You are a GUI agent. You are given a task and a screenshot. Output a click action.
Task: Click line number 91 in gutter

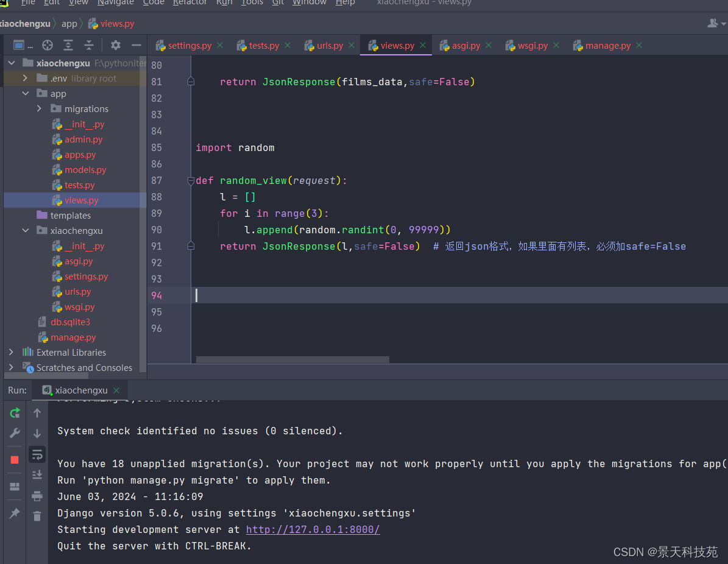pos(157,247)
